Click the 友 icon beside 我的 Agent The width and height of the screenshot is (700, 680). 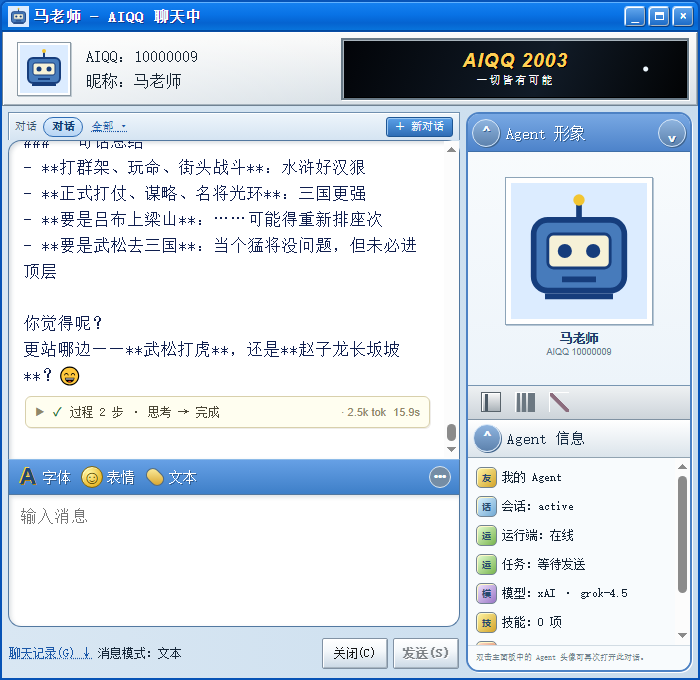pyautogui.click(x=487, y=478)
